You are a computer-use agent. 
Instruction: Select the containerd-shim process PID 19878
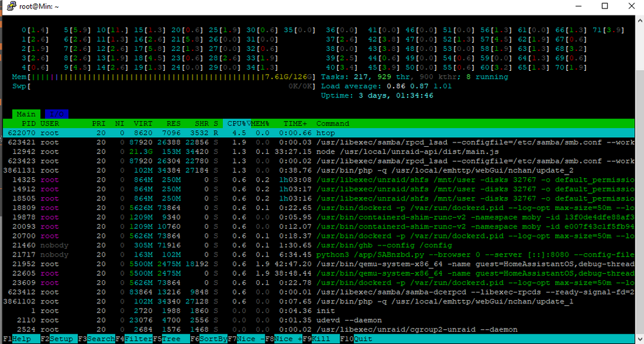click(319, 217)
